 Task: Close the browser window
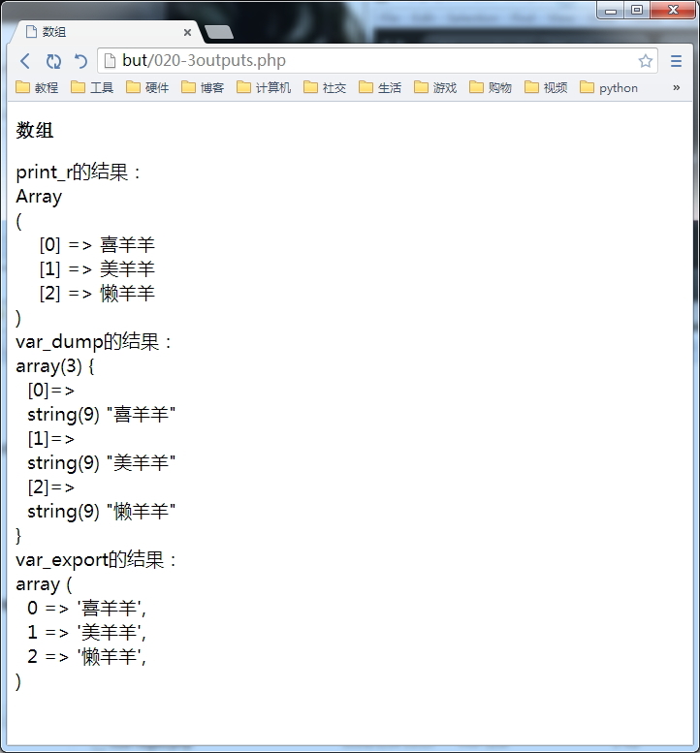click(673, 10)
